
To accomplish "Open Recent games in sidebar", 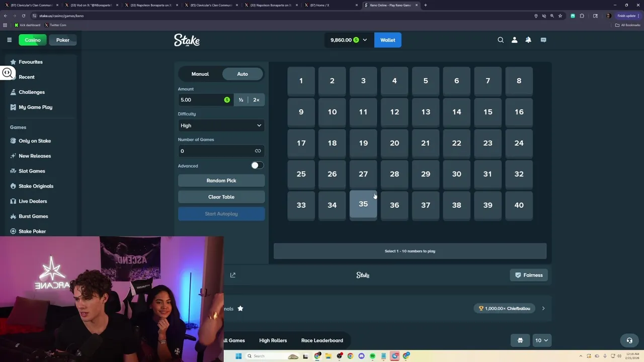I will click(40, 77).
